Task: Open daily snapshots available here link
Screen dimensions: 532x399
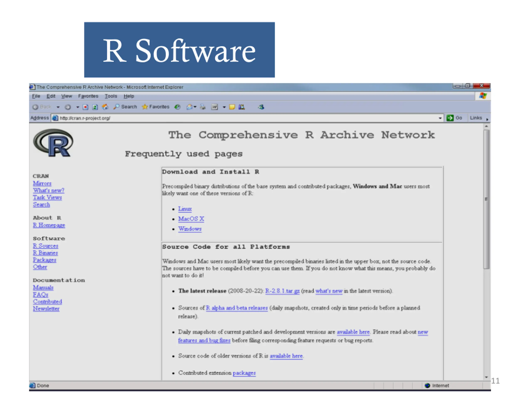Action: click(x=353, y=332)
